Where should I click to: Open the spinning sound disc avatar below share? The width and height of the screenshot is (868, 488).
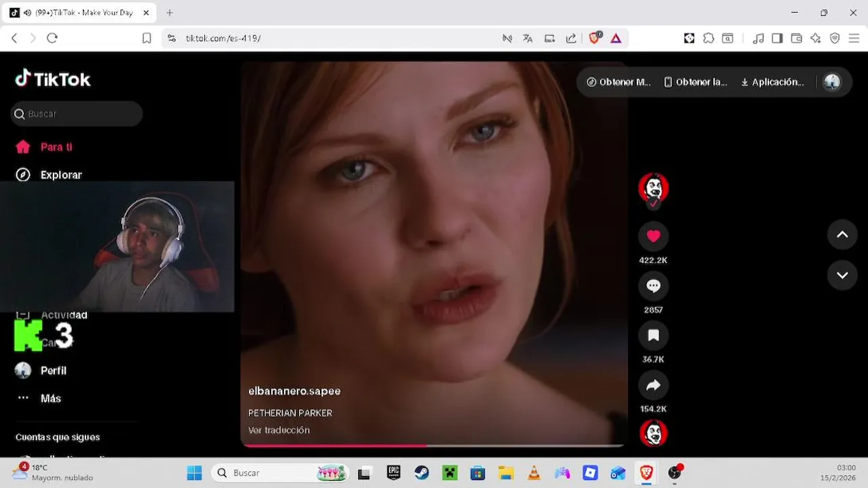(x=653, y=433)
